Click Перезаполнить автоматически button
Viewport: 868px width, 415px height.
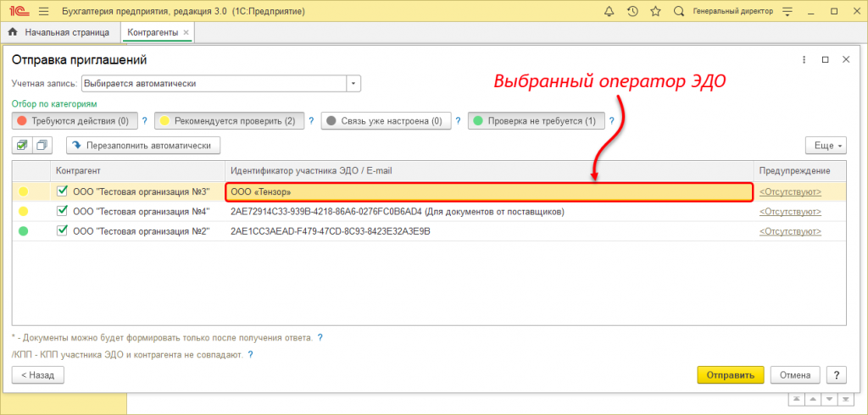[143, 146]
